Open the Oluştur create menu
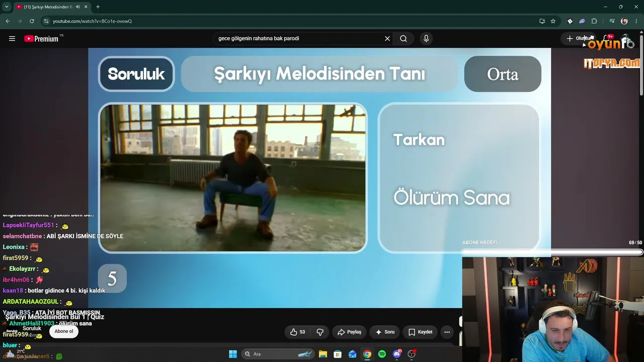 pyautogui.click(x=578, y=39)
